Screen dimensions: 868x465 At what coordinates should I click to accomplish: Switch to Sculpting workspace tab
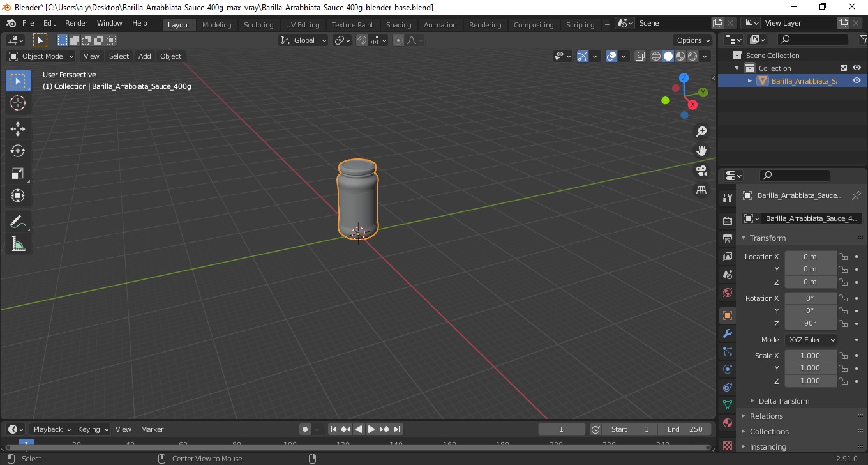coord(258,25)
